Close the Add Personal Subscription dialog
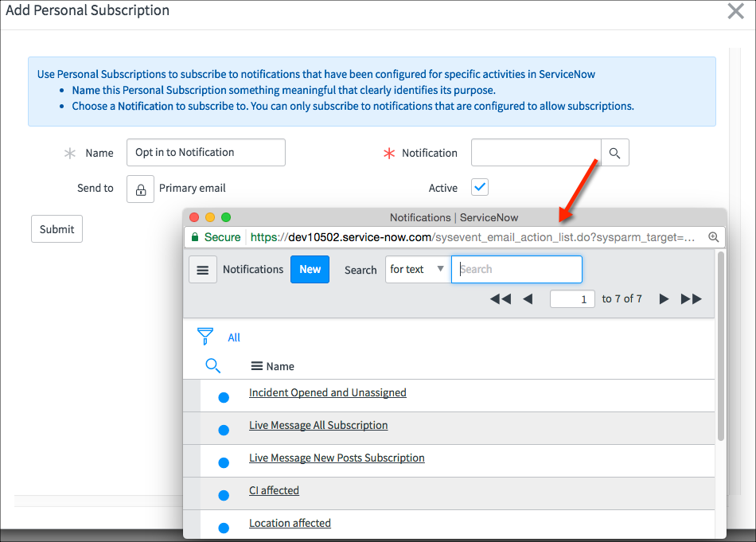The height and width of the screenshot is (542, 756). click(x=736, y=10)
